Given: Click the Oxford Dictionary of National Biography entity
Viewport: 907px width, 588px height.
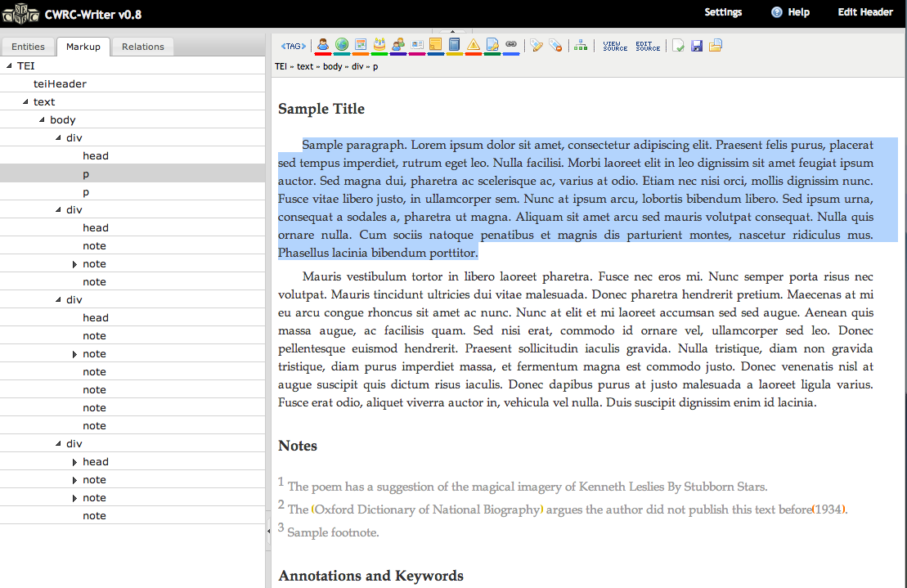Looking at the screenshot, I should (x=428, y=509).
